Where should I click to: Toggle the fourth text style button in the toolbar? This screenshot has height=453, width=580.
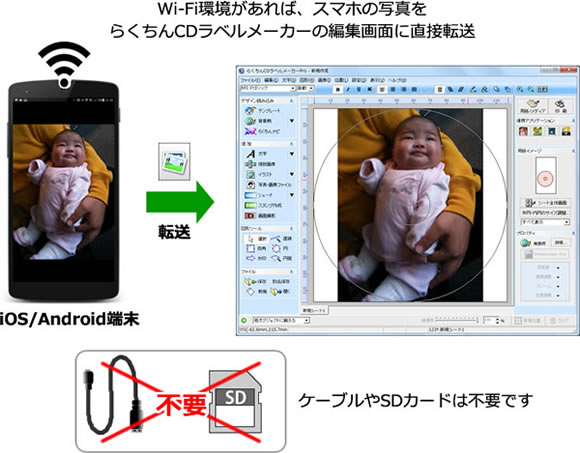coord(370,89)
